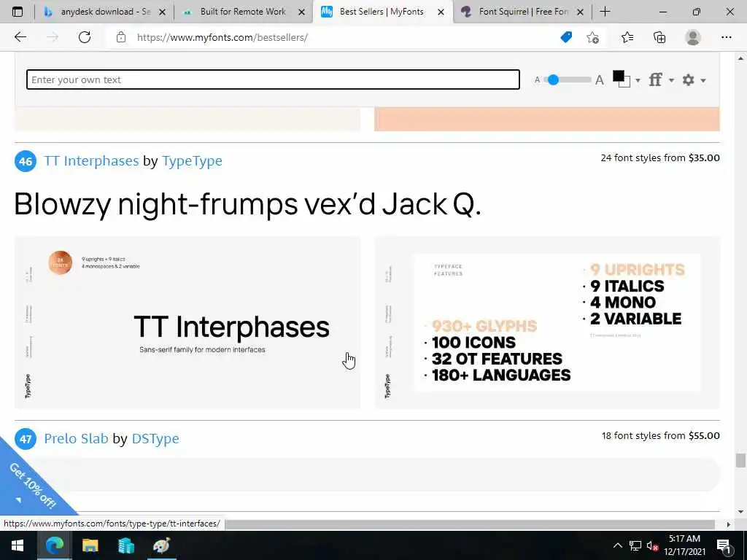This screenshot has height=560, width=747.
Task: Click the Blowzy night-frumps sample text
Action: [248, 205]
